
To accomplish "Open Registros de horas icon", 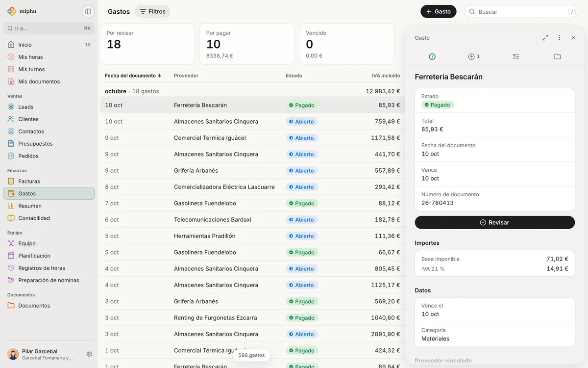I will pyautogui.click(x=11, y=268).
